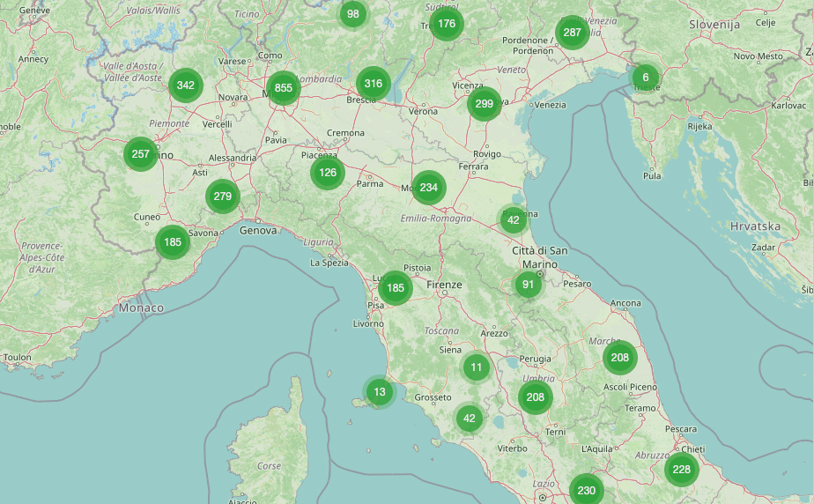
Task: Click the 126 cluster near Piacenza
Action: point(328,172)
